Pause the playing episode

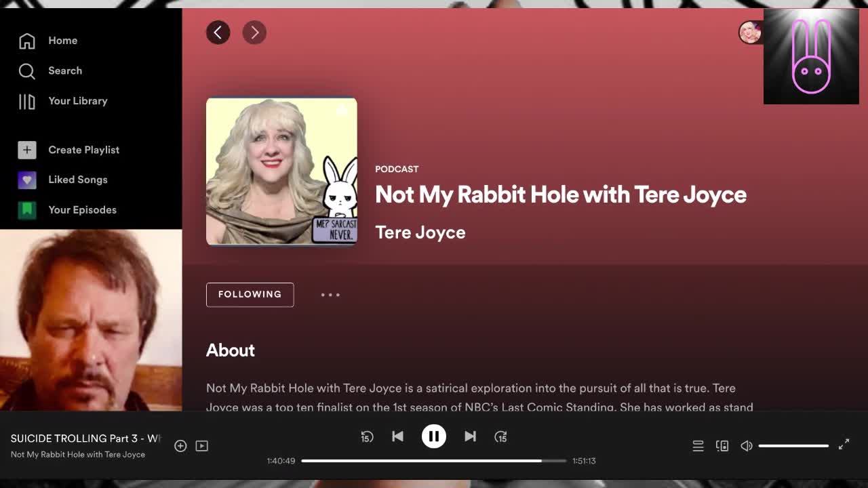pyautogui.click(x=434, y=436)
